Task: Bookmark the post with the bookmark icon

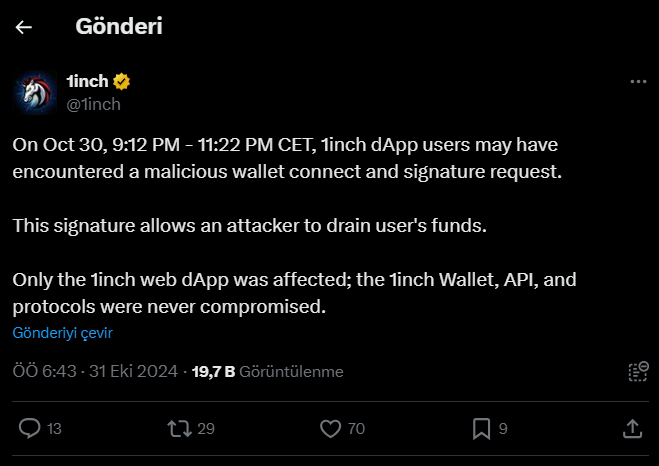Action: [x=481, y=429]
